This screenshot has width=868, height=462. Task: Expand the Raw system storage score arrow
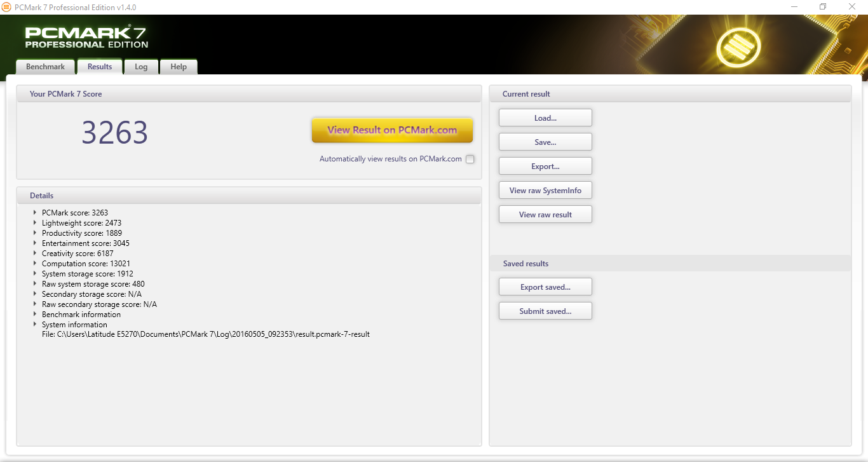(35, 283)
